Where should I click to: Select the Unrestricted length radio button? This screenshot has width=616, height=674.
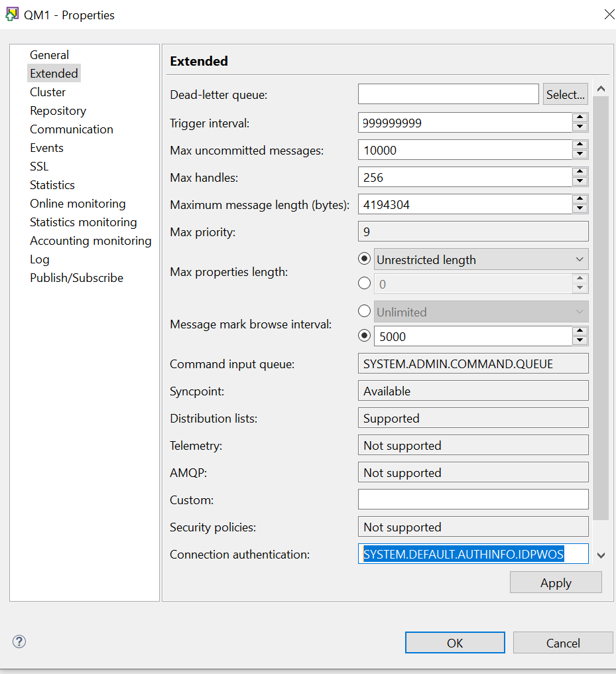(364, 259)
